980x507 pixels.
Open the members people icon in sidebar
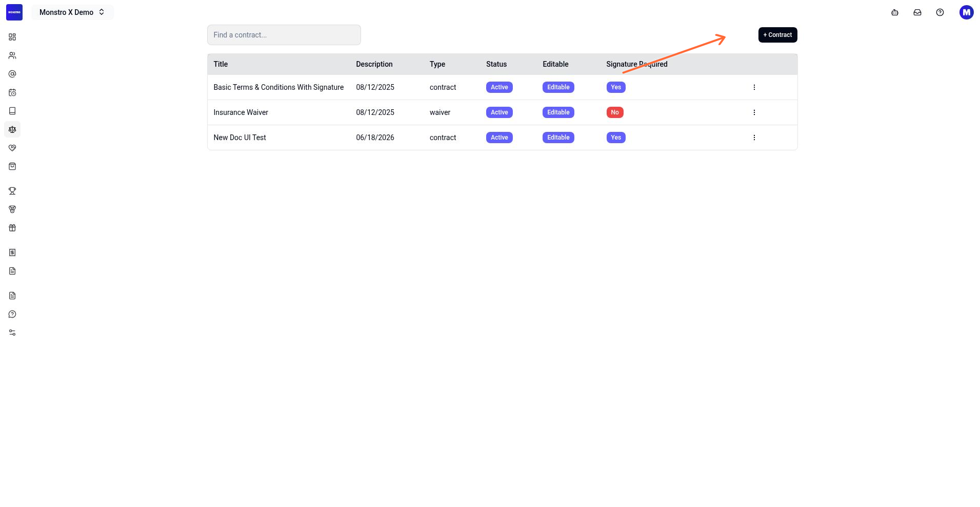pyautogui.click(x=12, y=55)
